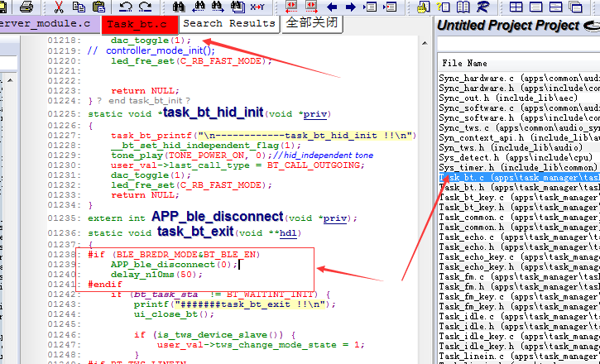Viewport: 600px width, 364px height.
Task: Click the Search Forward binoculars icon
Action: coord(218,6)
